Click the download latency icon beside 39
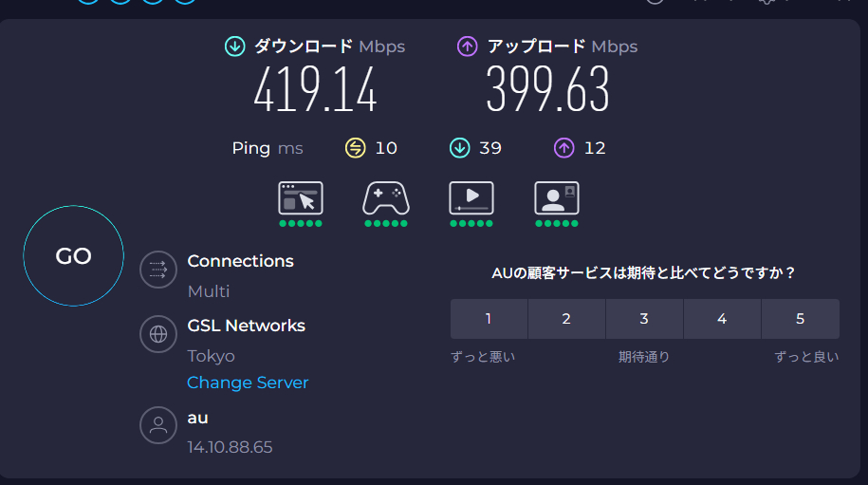Screen dimensions: 868x485 pyautogui.click(x=460, y=148)
